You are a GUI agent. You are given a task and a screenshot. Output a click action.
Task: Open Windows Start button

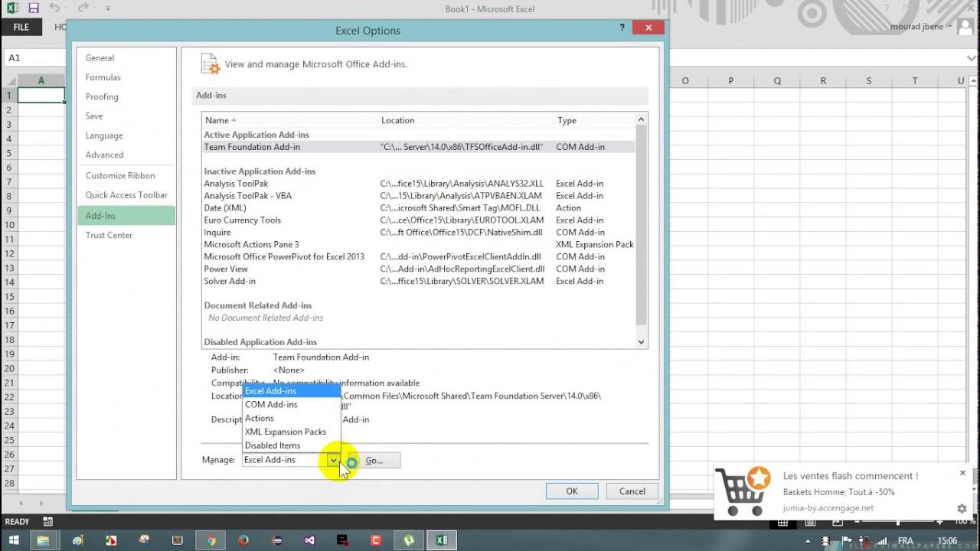tap(15, 540)
